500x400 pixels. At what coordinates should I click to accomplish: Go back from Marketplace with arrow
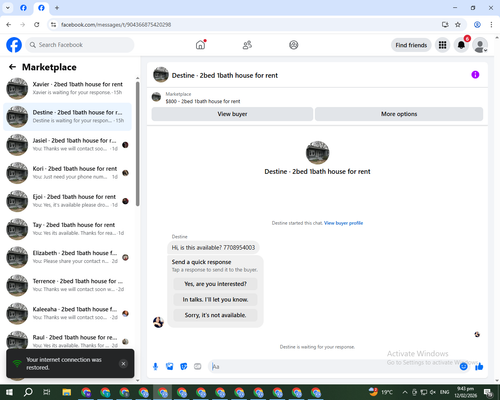click(12, 67)
